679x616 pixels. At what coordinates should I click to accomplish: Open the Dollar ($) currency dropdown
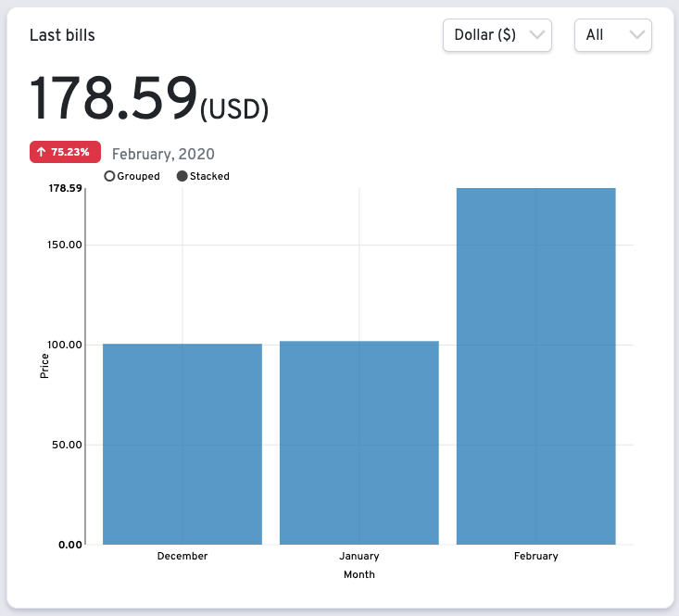tap(497, 35)
